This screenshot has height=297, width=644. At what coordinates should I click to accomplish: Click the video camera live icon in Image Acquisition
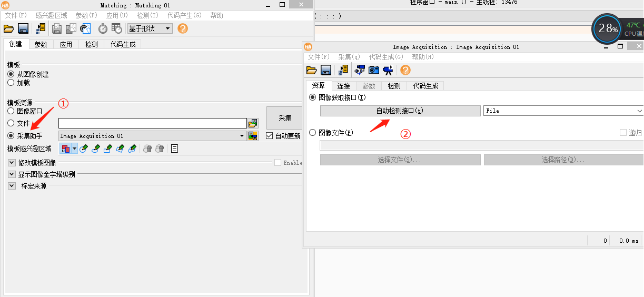tap(388, 70)
